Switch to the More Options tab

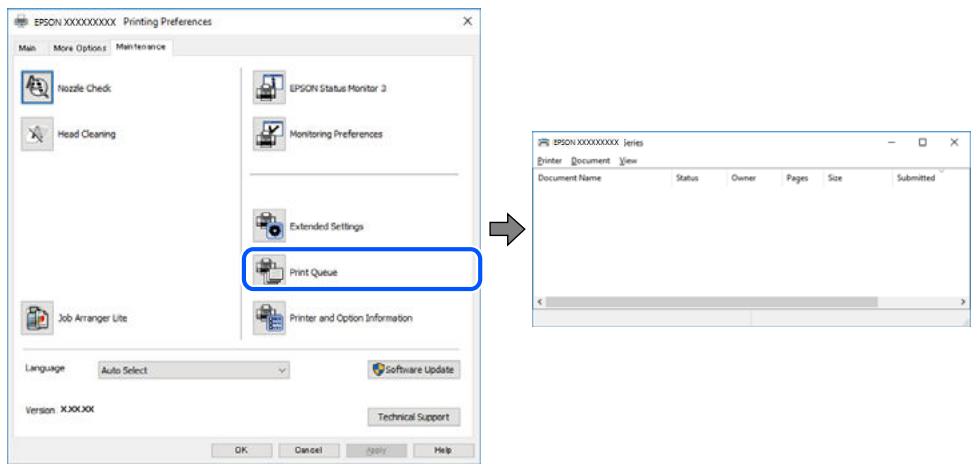tap(79, 48)
